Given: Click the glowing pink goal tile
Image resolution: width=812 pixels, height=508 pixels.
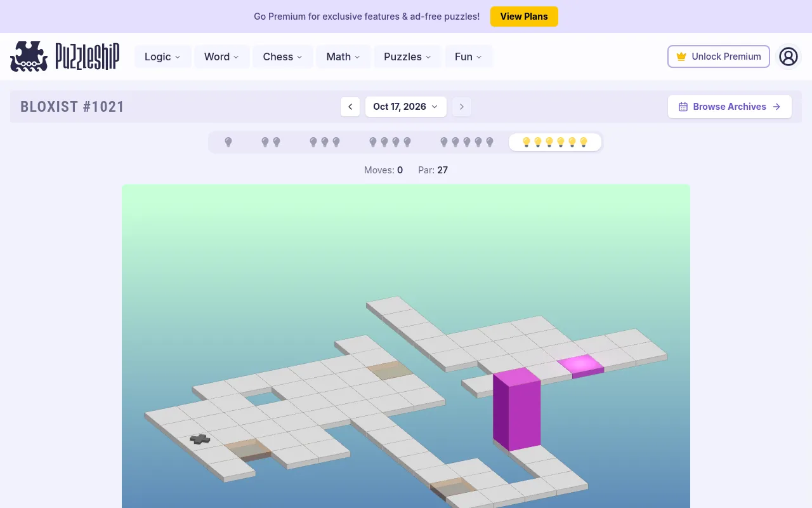Looking at the screenshot, I should (580, 365).
